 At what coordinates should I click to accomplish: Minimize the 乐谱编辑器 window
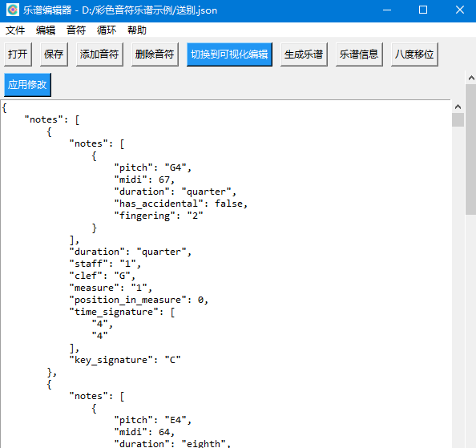click(x=387, y=10)
